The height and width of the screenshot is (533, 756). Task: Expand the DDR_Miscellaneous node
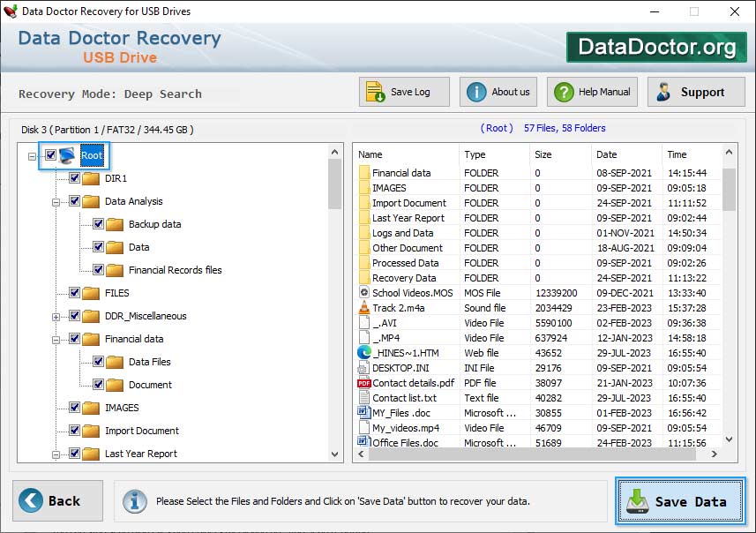tap(56, 317)
